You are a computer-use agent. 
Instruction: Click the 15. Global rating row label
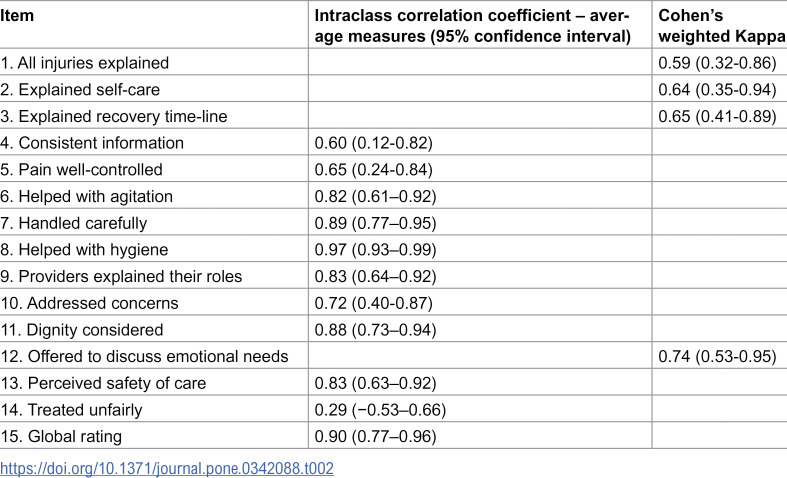pos(61,436)
